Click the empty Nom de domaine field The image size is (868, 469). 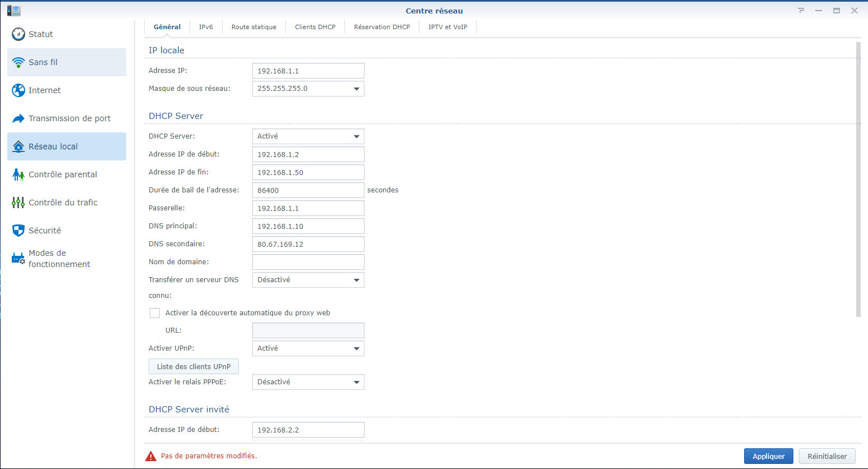coord(308,262)
